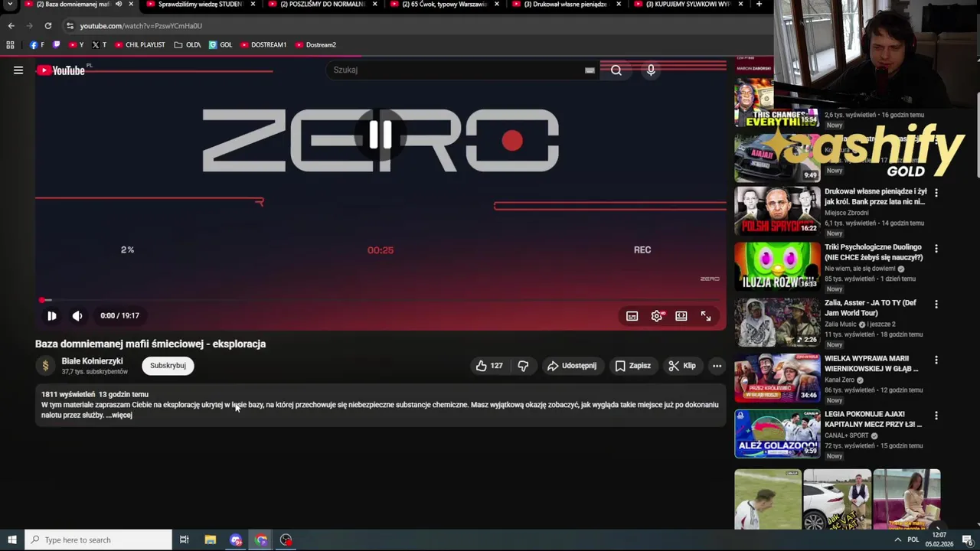
Task: Enter fullscreen mode
Action: coord(706,316)
